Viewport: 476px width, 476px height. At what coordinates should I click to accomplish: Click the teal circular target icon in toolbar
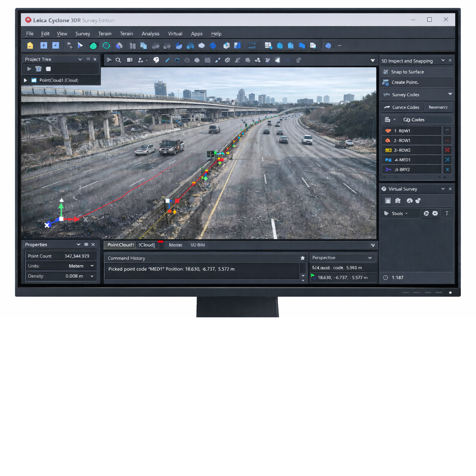point(106,46)
